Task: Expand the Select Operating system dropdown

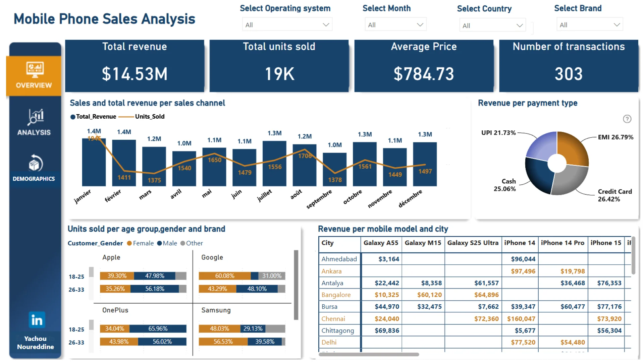Action: [287, 25]
